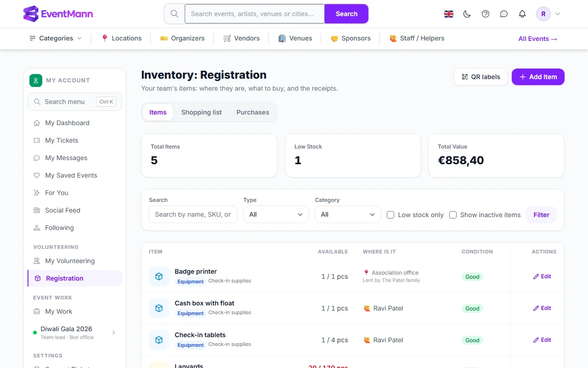Image resolution: width=588 pixels, height=368 pixels.
Task: Open the Type dropdown
Action: click(x=276, y=214)
